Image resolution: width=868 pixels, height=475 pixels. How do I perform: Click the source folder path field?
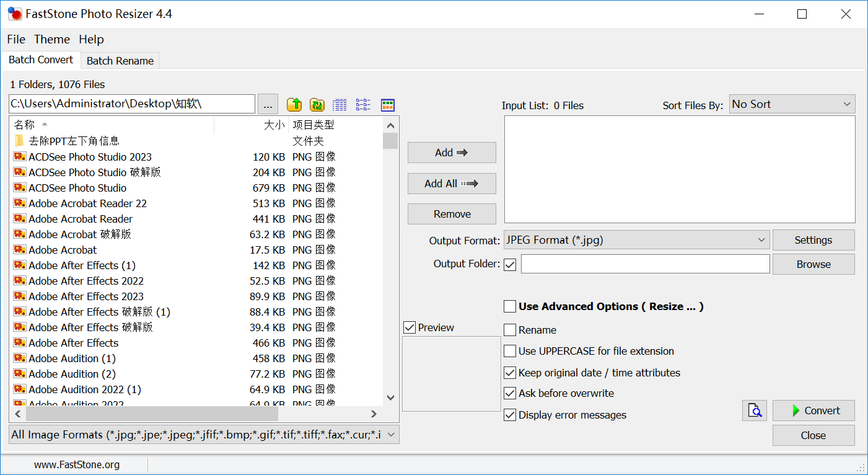coord(132,104)
